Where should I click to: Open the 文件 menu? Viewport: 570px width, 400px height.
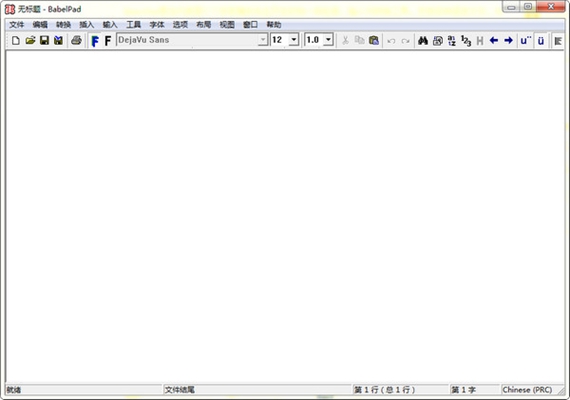pos(16,25)
